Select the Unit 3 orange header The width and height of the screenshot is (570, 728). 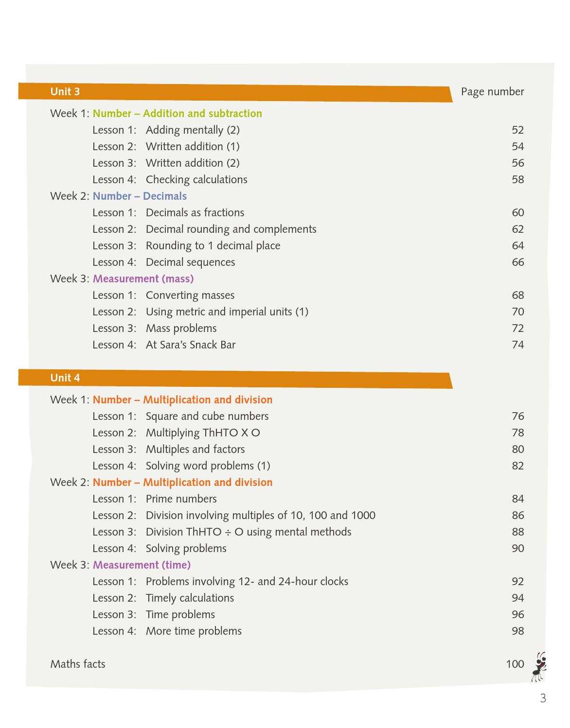tap(235, 92)
